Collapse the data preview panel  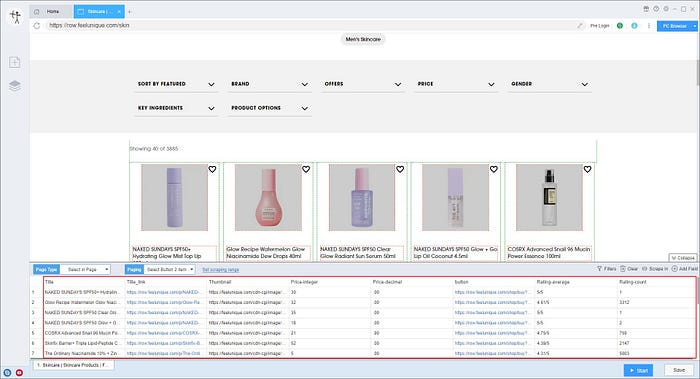683,258
